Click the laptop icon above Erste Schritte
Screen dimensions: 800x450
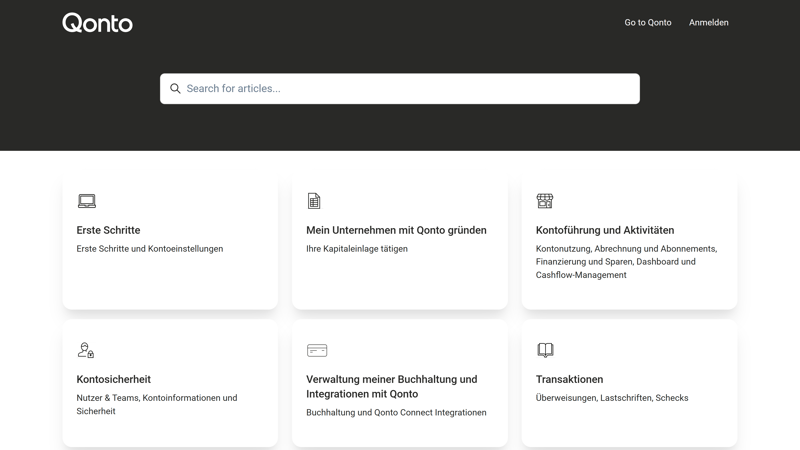click(x=87, y=201)
